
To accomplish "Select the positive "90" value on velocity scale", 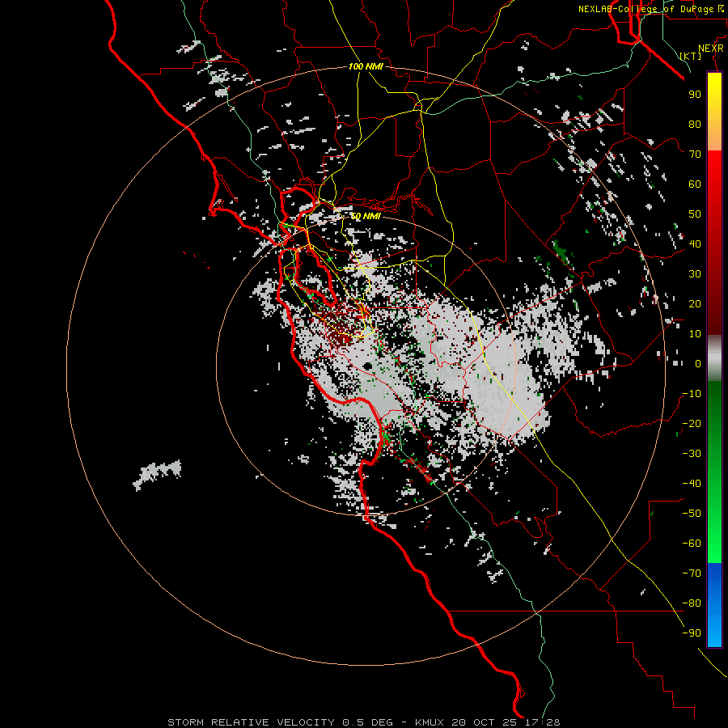I will [x=695, y=95].
